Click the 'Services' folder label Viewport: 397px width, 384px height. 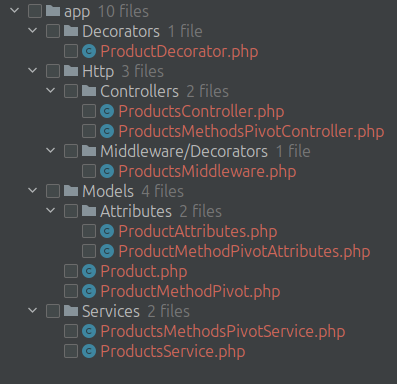click(111, 311)
